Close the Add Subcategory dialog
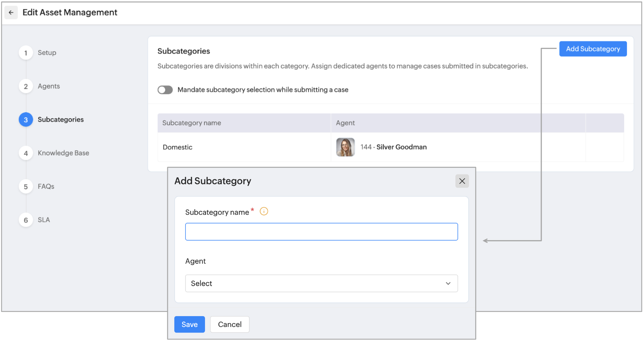 tap(462, 181)
